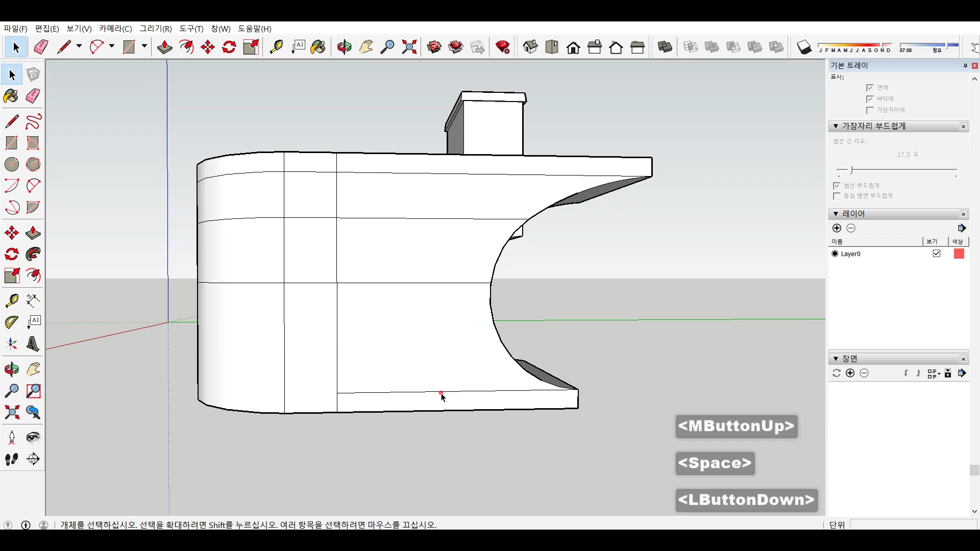Viewport: 980px width, 551px height.
Task: Click the add layer plus button
Action: [x=837, y=228]
